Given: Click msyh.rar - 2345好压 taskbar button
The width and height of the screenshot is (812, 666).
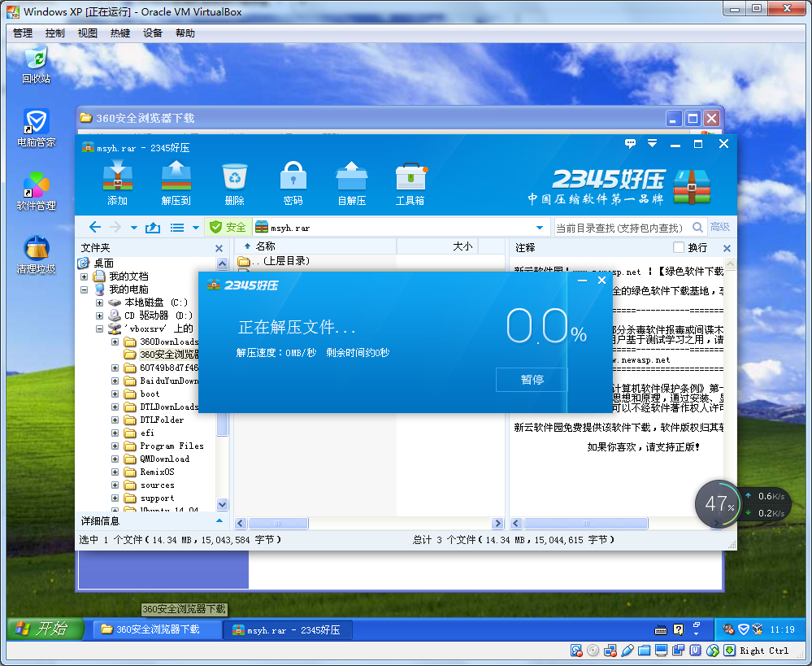Looking at the screenshot, I should click(x=288, y=629).
